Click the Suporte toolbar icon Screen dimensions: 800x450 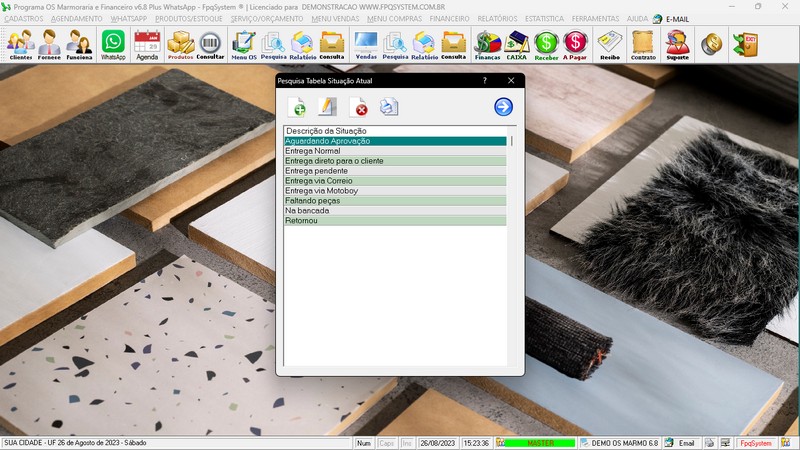677,45
